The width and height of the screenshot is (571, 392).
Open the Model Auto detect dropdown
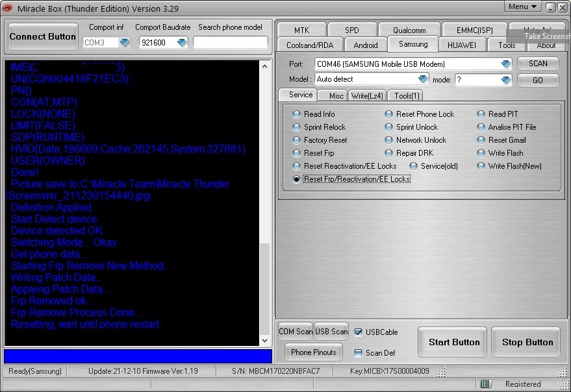click(422, 79)
